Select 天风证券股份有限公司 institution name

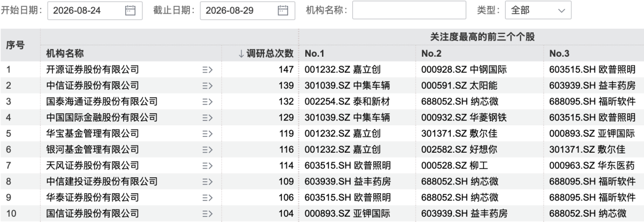point(92,165)
